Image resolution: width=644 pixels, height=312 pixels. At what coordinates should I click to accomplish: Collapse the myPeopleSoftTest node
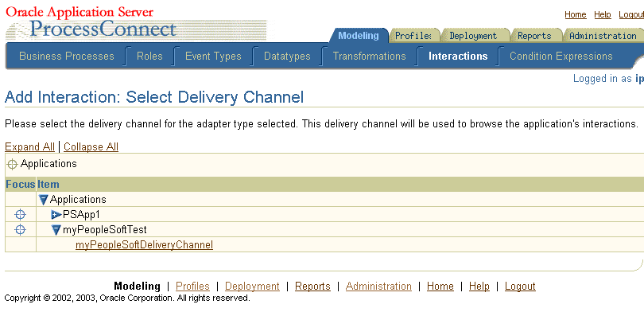[56, 230]
